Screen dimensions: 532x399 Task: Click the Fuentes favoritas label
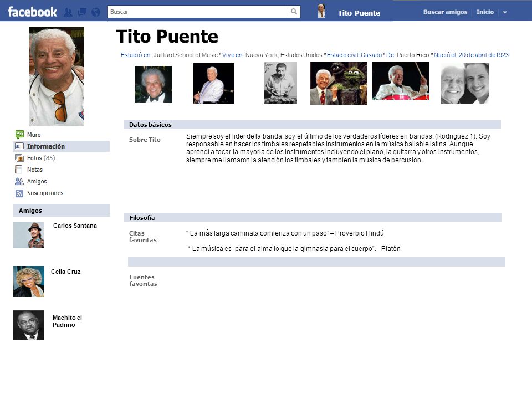(143, 280)
